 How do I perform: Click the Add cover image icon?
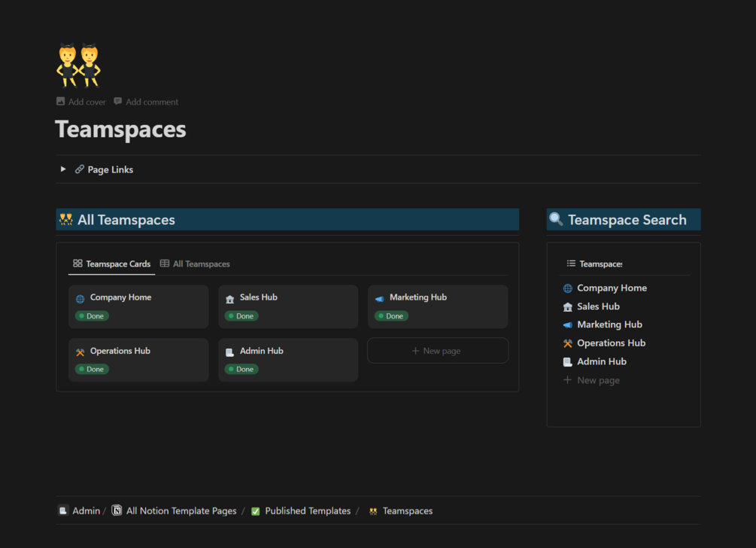61,102
